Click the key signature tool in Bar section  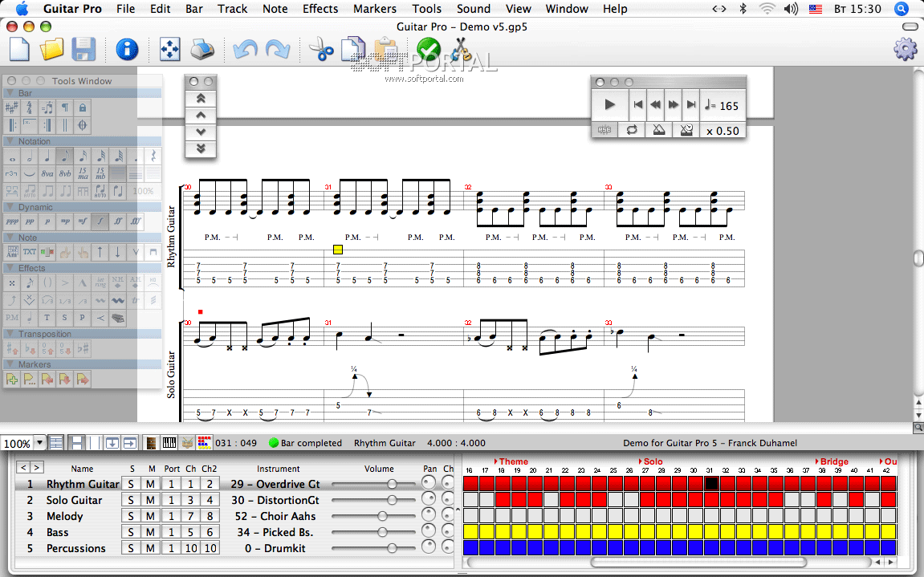[12, 108]
